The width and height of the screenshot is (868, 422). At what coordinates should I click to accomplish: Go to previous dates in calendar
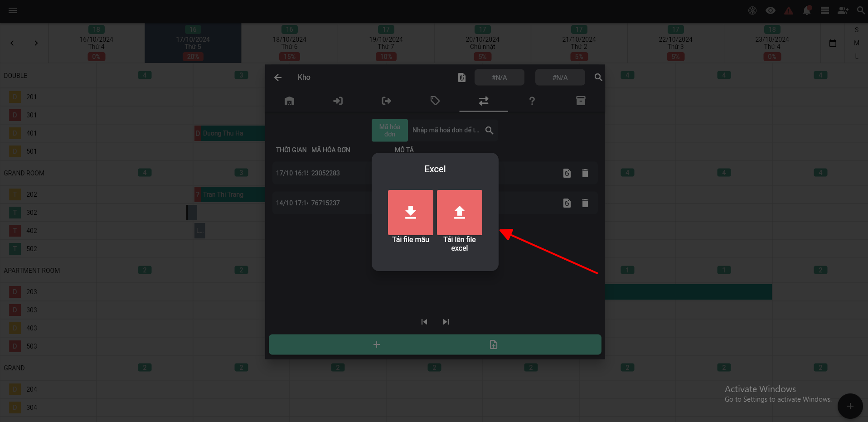[x=12, y=43]
